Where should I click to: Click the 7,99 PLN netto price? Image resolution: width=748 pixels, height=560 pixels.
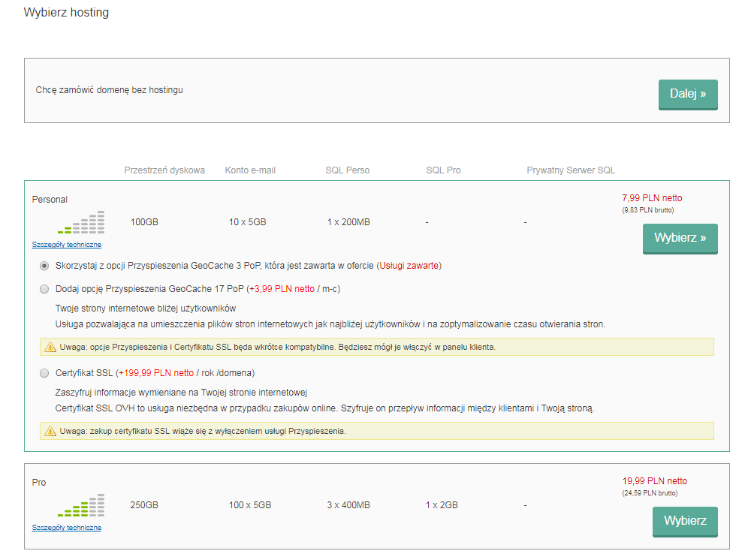click(x=652, y=198)
